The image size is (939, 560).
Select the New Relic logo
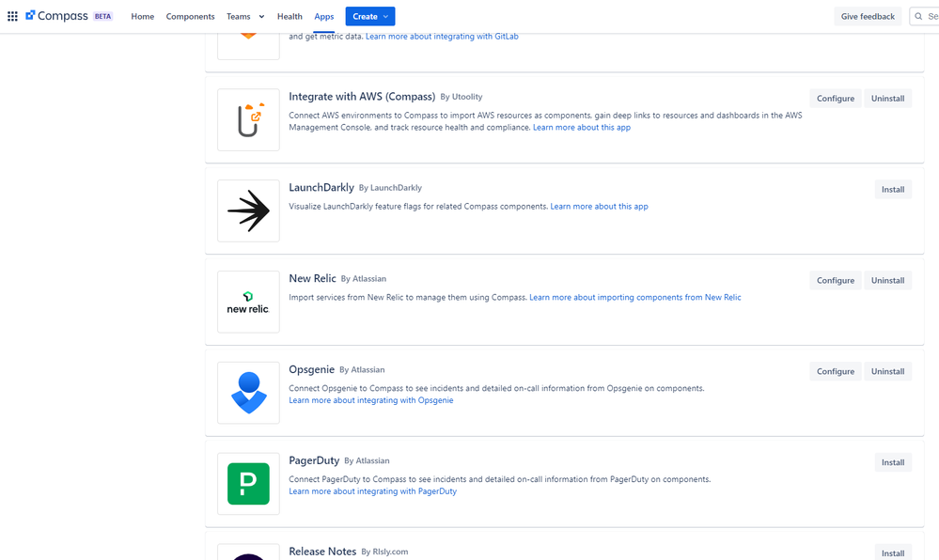tap(247, 302)
